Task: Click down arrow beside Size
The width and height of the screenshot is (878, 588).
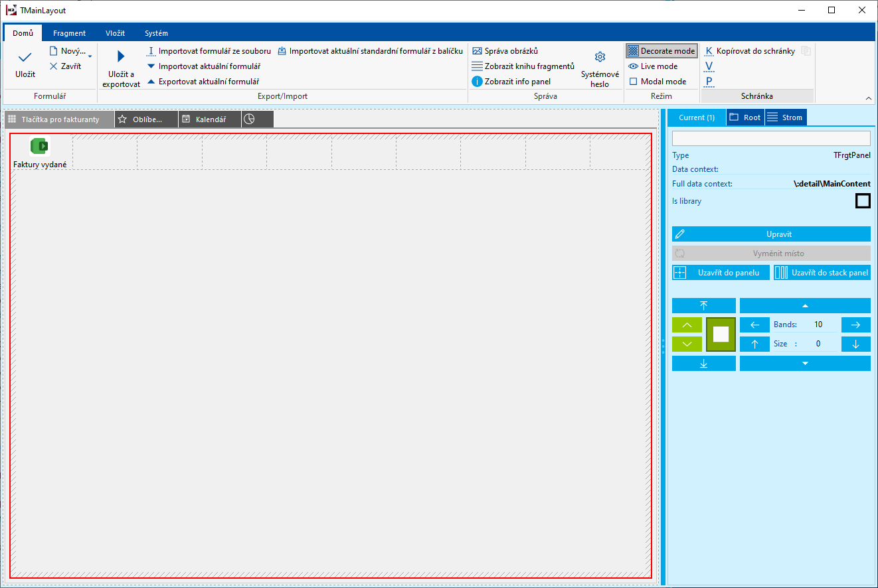Action: coord(856,344)
